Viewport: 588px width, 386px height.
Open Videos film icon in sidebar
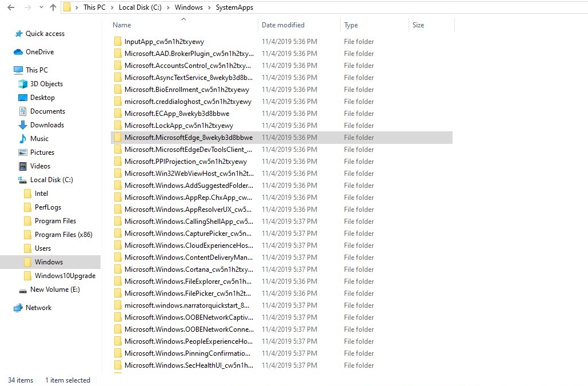click(x=23, y=166)
